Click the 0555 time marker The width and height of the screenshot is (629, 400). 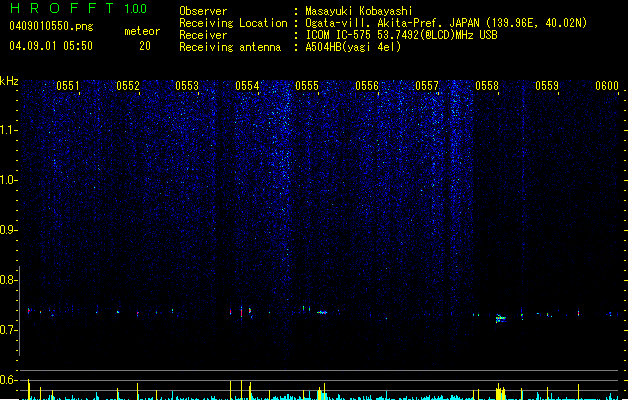click(x=307, y=86)
